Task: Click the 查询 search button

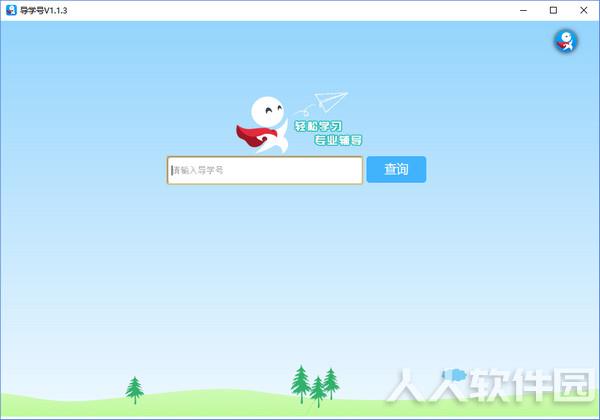Action: click(x=396, y=169)
